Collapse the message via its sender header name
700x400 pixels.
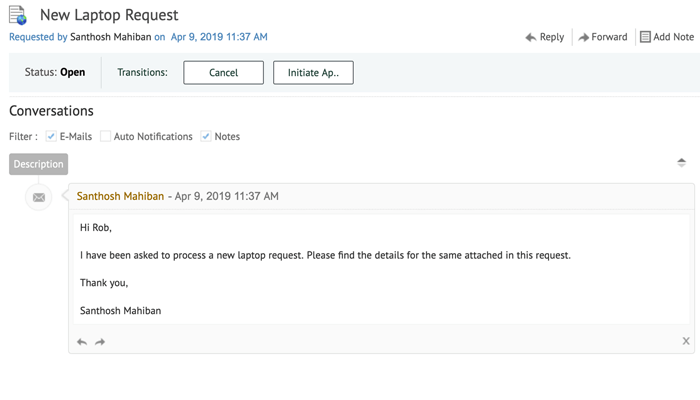pyautogui.click(x=120, y=196)
